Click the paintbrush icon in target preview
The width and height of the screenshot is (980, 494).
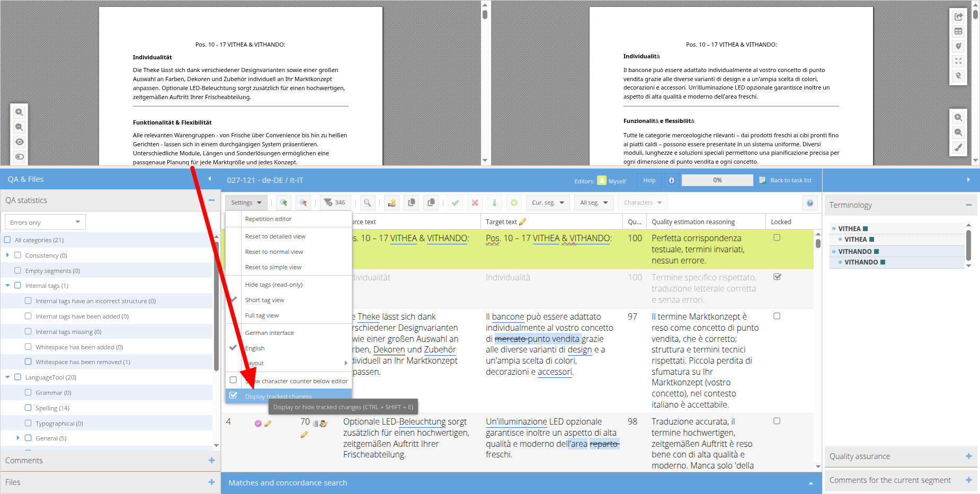[958, 147]
